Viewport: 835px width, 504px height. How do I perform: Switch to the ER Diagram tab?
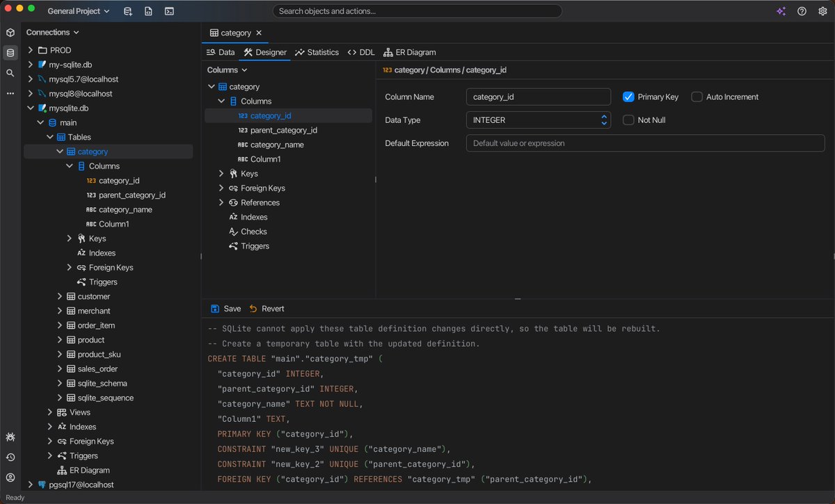410,52
